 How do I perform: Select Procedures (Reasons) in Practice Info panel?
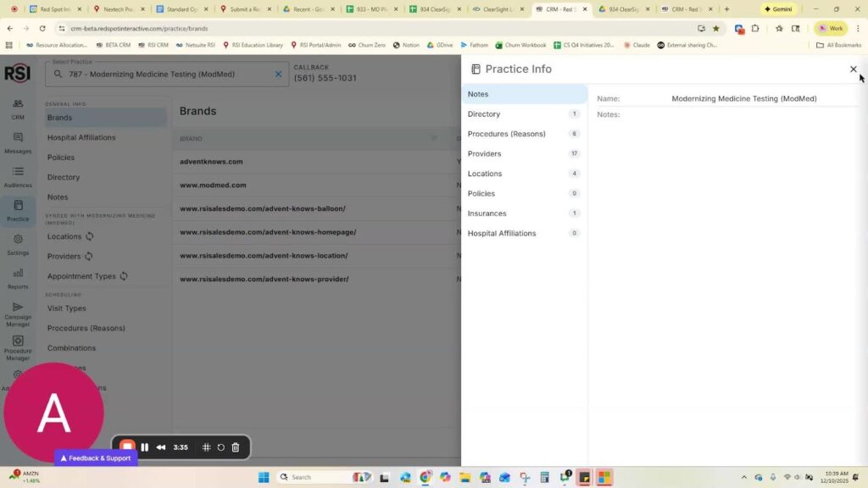point(506,134)
